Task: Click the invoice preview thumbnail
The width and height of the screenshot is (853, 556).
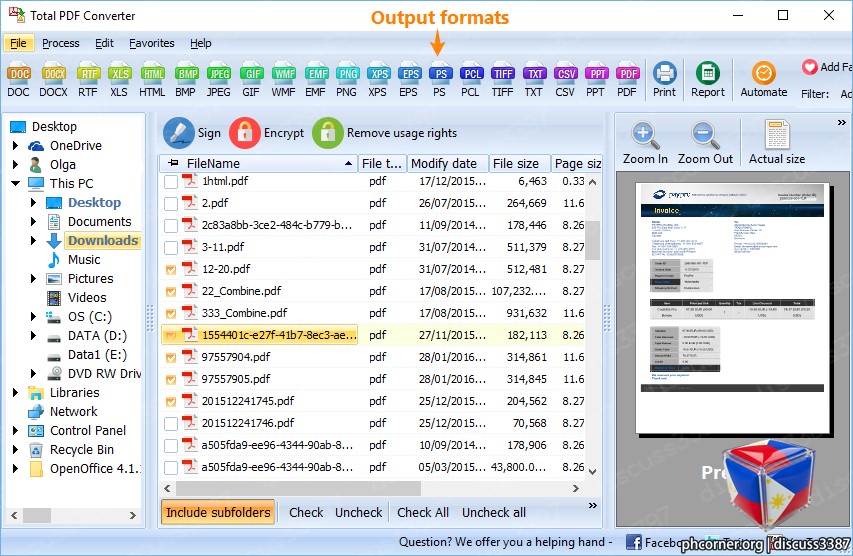Action: click(732, 307)
